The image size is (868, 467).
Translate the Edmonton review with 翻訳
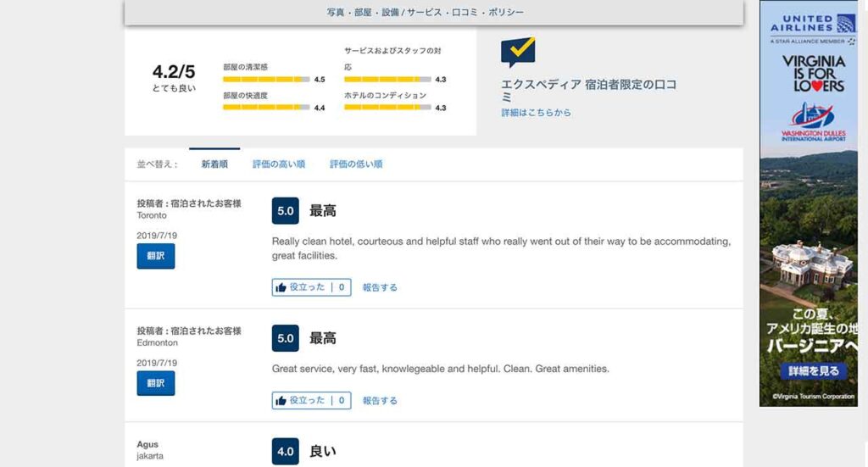coord(156,383)
